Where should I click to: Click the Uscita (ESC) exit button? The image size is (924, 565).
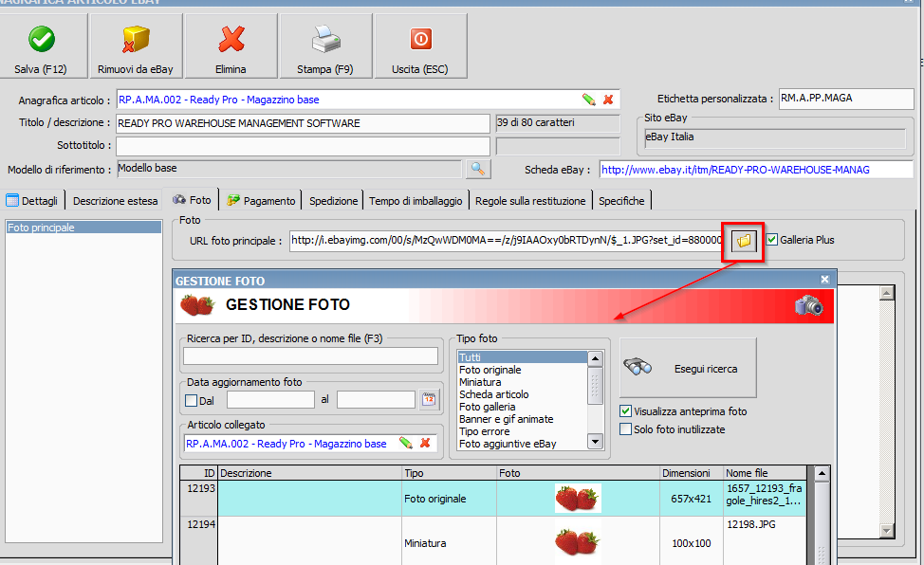[x=421, y=46]
